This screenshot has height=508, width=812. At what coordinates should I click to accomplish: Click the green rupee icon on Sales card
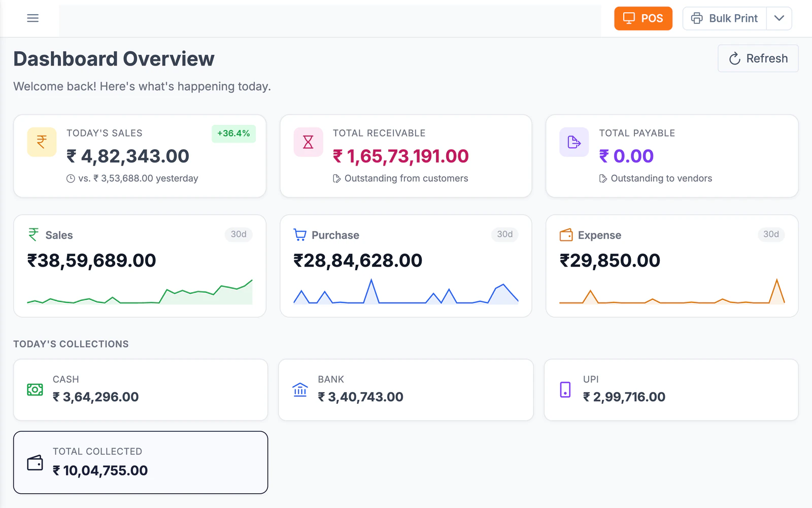(33, 235)
